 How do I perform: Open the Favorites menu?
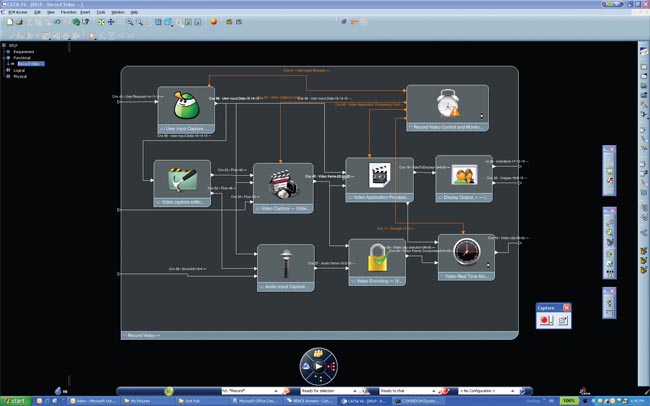(x=68, y=12)
